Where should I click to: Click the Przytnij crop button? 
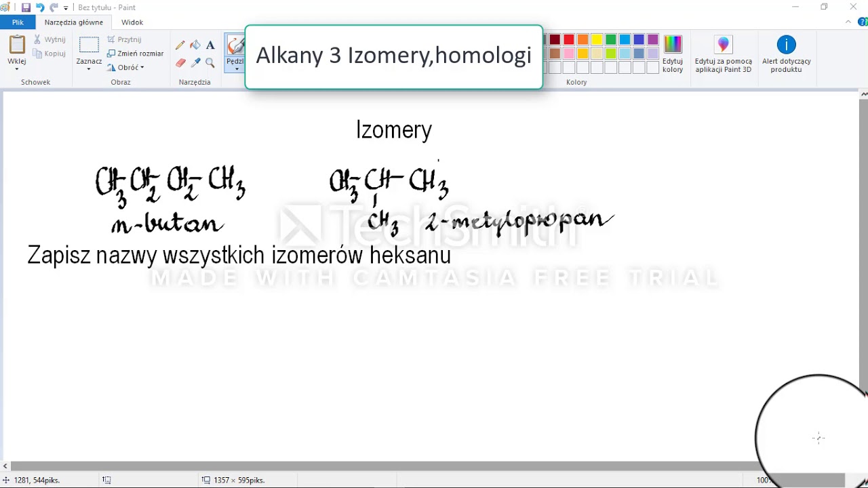pyautogui.click(x=124, y=39)
